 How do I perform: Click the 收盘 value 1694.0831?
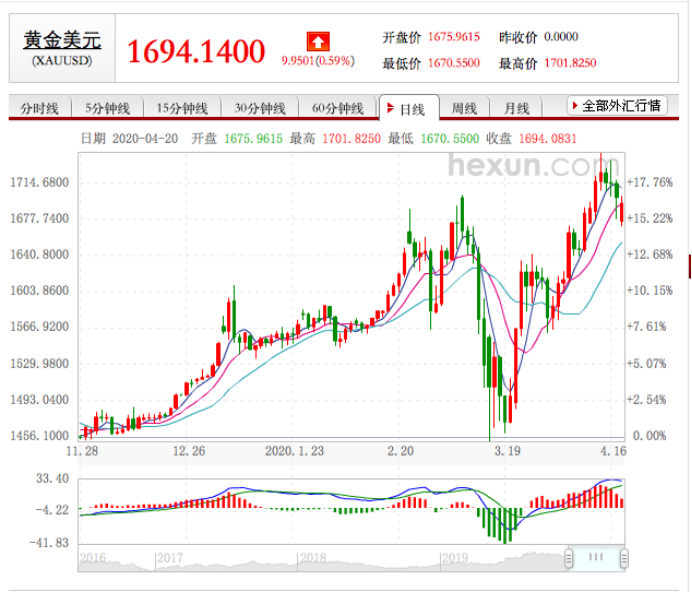tap(548, 139)
